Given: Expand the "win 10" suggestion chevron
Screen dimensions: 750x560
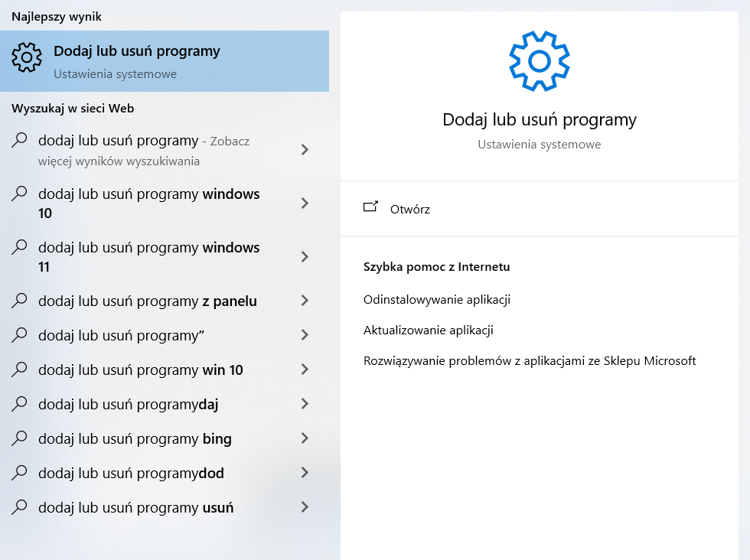Looking at the screenshot, I should tap(305, 370).
